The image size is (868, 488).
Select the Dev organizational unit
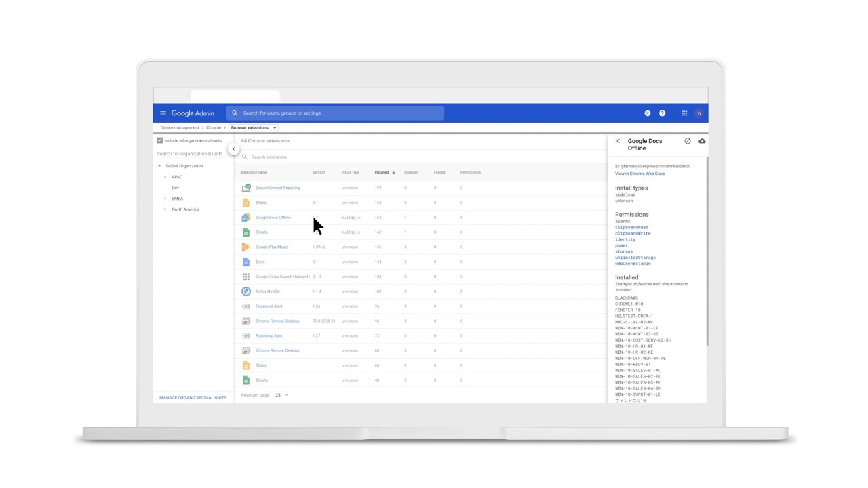[175, 188]
